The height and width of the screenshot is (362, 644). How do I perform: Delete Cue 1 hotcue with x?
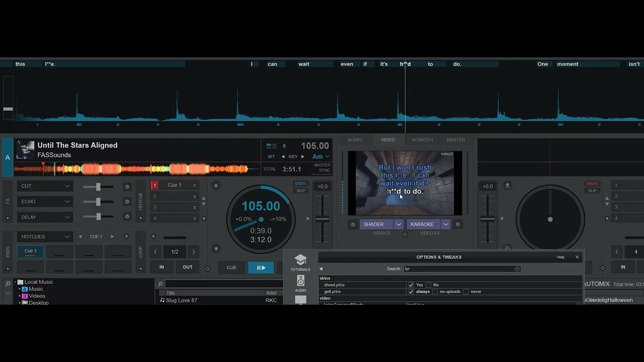pos(195,185)
